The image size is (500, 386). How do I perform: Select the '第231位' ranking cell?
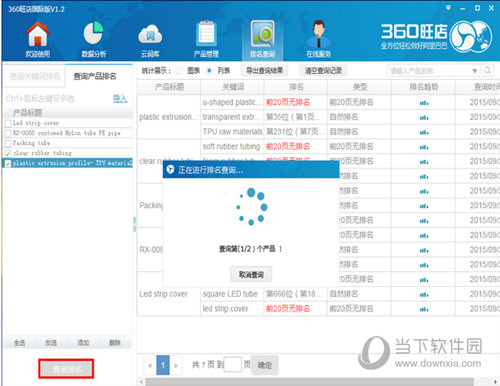point(296,132)
